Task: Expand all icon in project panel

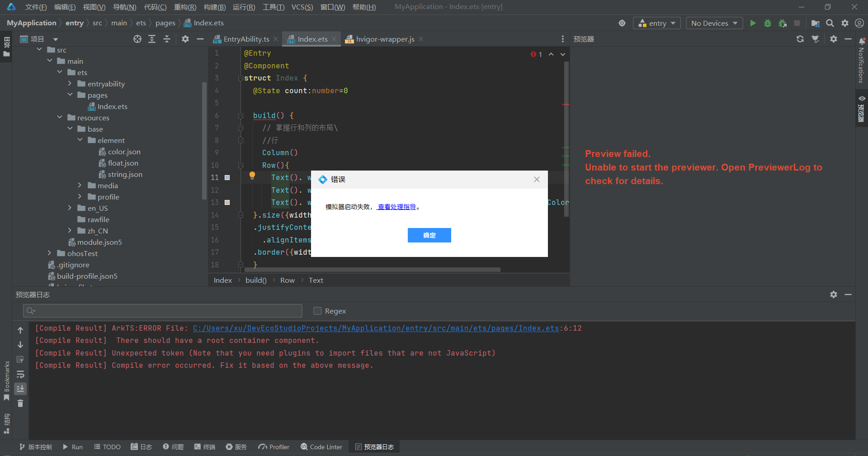Action: coord(152,39)
